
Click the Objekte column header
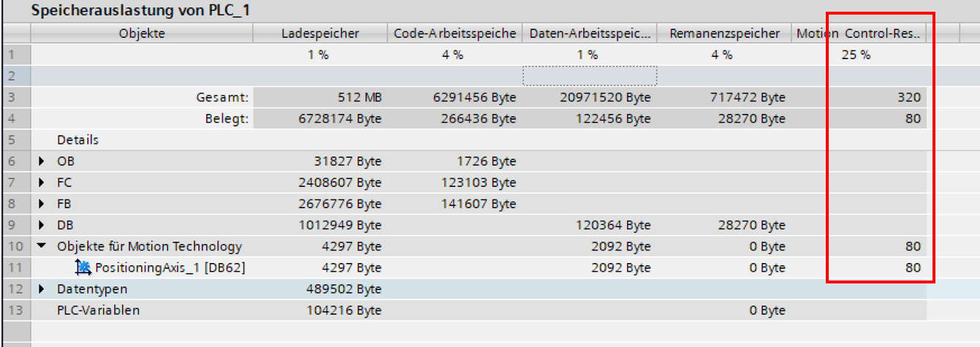142,33
